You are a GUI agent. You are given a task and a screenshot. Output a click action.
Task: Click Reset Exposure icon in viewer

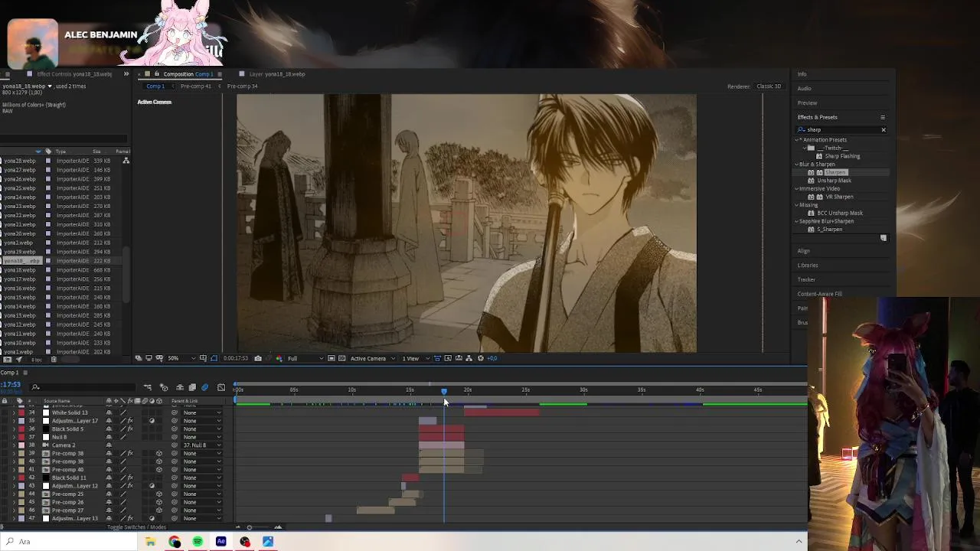481,358
